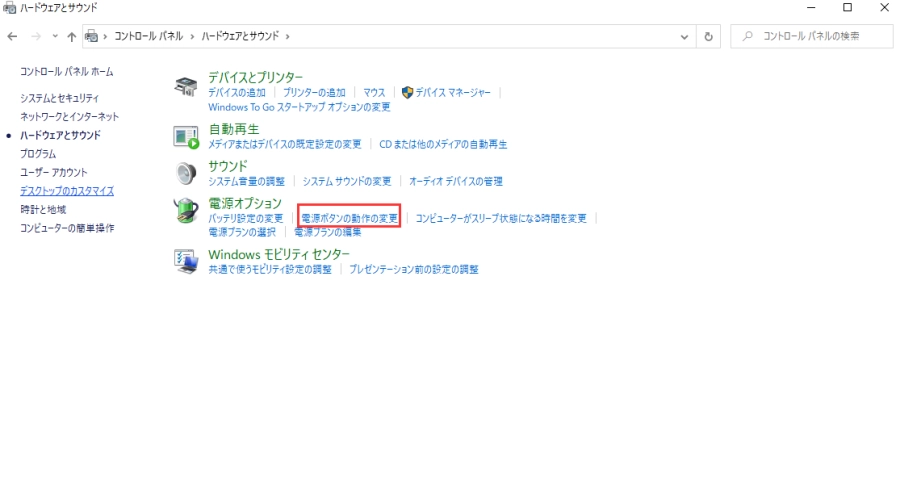This screenshot has width=900, height=494.
Task: Go back with the back arrow
Action: point(12,36)
